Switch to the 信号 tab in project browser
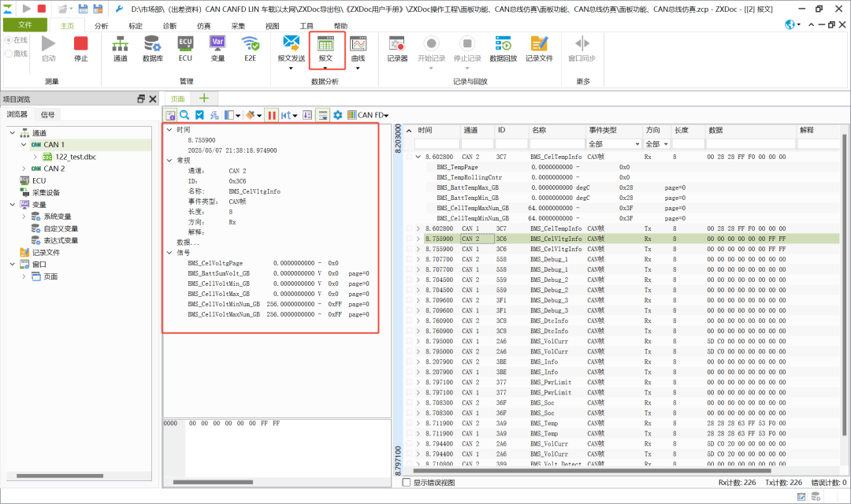The height and width of the screenshot is (504, 851). (48, 114)
